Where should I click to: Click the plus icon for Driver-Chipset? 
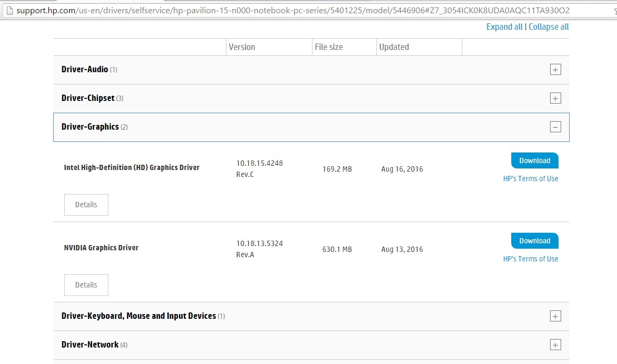[x=555, y=98]
